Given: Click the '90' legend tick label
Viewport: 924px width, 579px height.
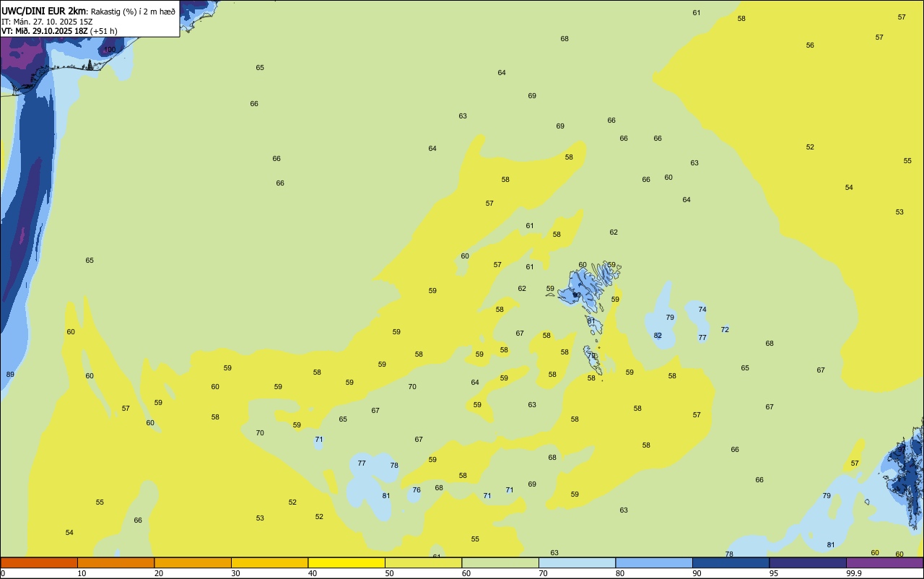Looking at the screenshot, I should (x=697, y=573).
